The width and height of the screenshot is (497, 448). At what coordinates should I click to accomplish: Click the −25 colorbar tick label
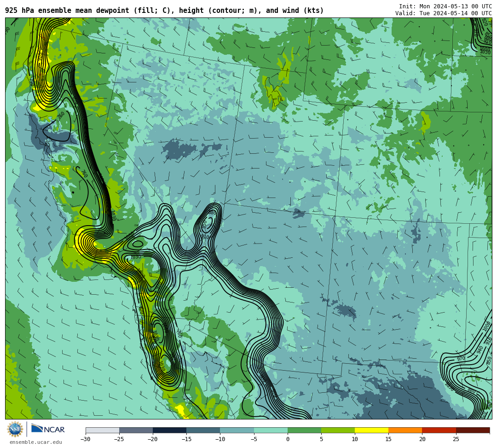(x=119, y=439)
